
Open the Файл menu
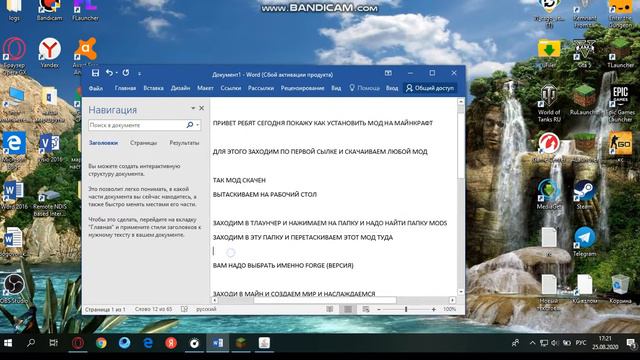coord(96,88)
